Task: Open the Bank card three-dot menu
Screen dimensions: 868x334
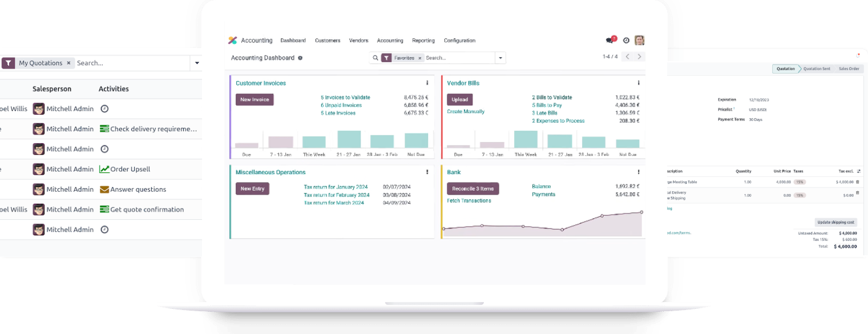Action: 638,172
